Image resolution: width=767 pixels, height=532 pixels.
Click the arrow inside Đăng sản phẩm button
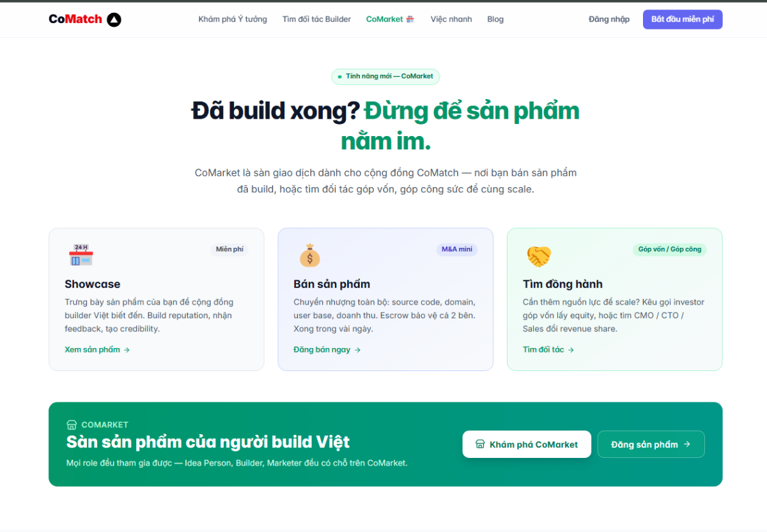[687, 445]
